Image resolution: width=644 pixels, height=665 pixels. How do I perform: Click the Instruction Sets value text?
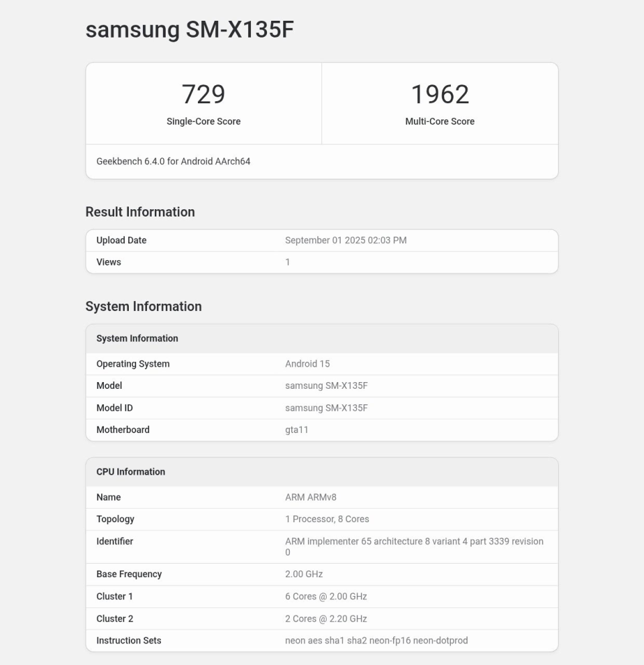coord(376,640)
